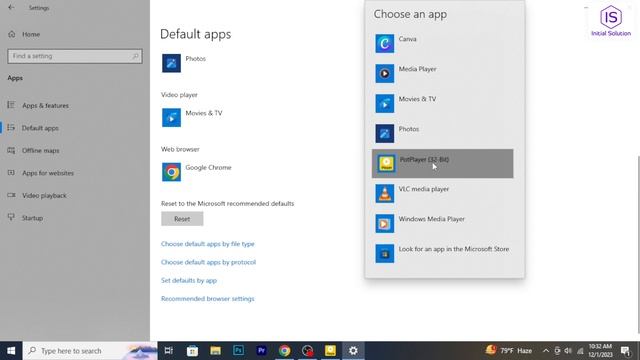This screenshot has width=640, height=360.
Task: Open the Set defaults by app link
Action: tap(189, 280)
